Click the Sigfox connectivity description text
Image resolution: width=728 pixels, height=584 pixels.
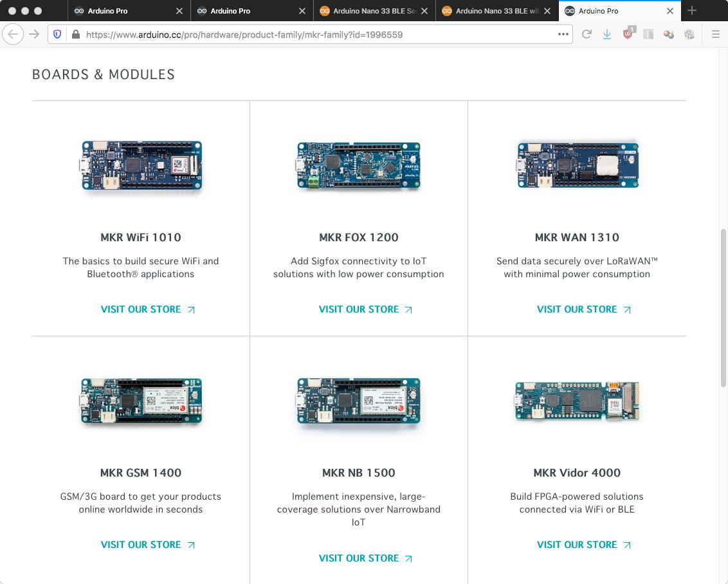[358, 268]
